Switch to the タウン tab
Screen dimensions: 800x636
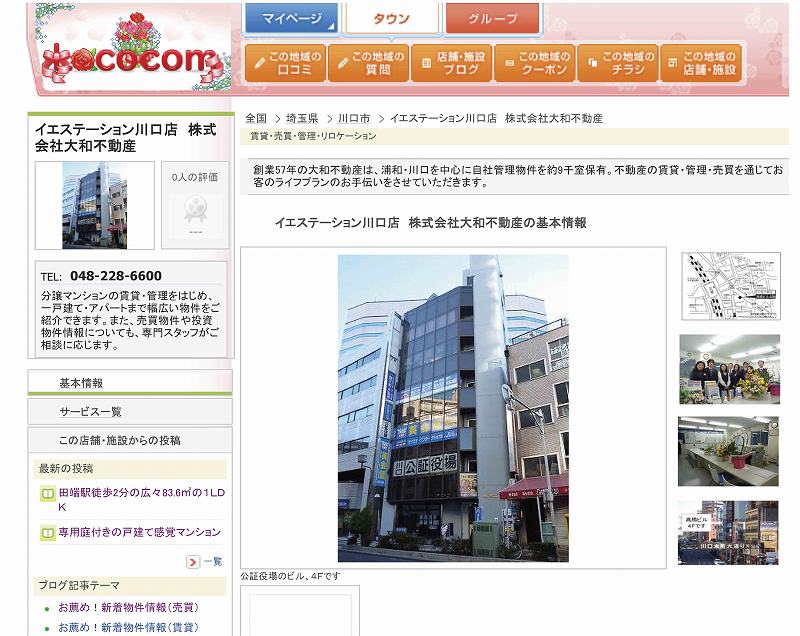[x=391, y=18]
